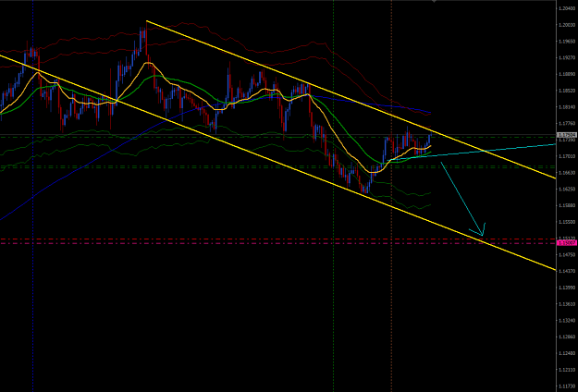
Task: Select the orange dotted vertical line
Action: click(391, 196)
